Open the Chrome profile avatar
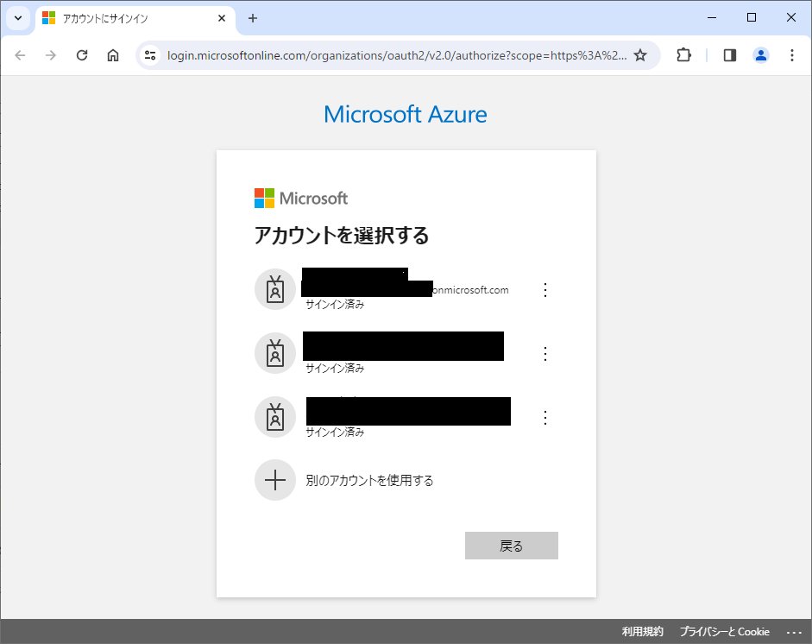 (x=761, y=55)
